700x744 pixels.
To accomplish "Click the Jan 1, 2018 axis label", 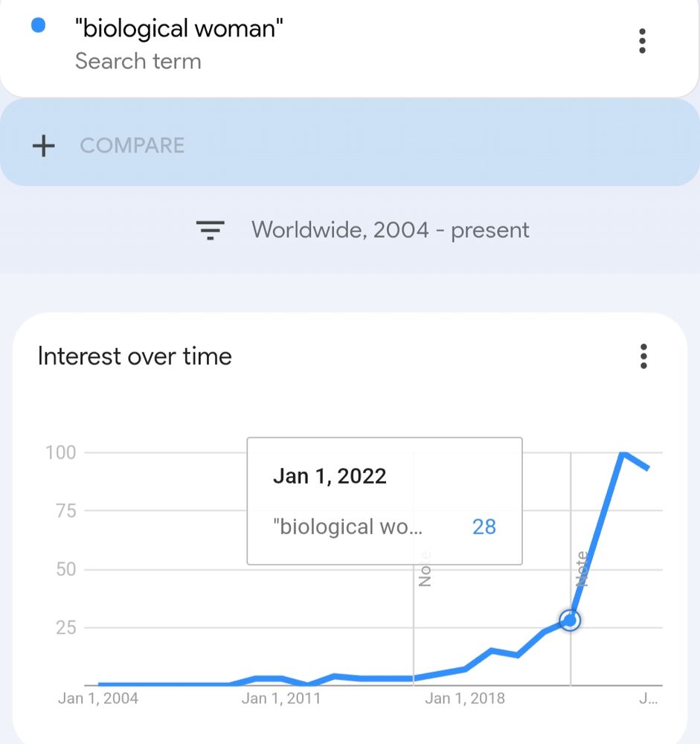I will point(464,699).
